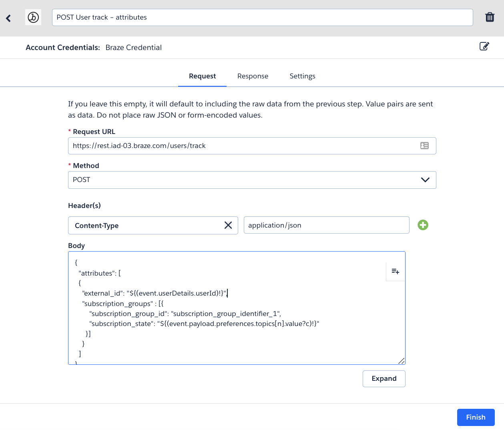Insert field using body add-lines icon
Screen dimensions: 504x430
(x=396, y=272)
